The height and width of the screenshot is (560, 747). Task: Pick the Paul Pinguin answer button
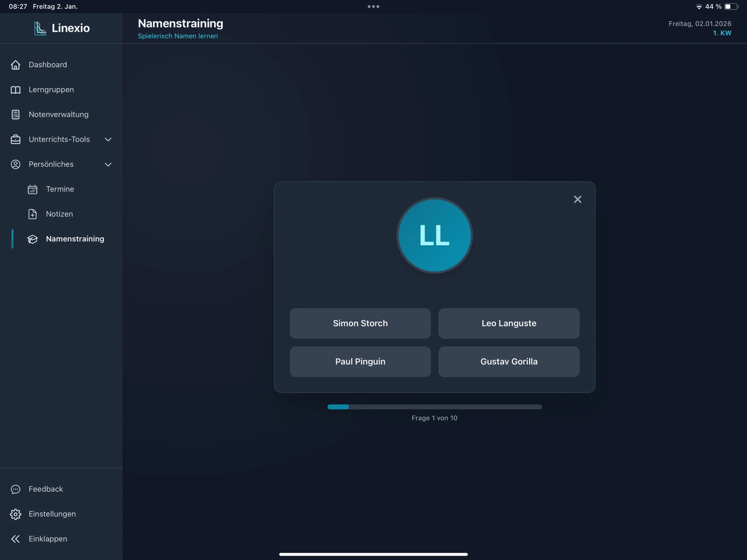tap(360, 362)
